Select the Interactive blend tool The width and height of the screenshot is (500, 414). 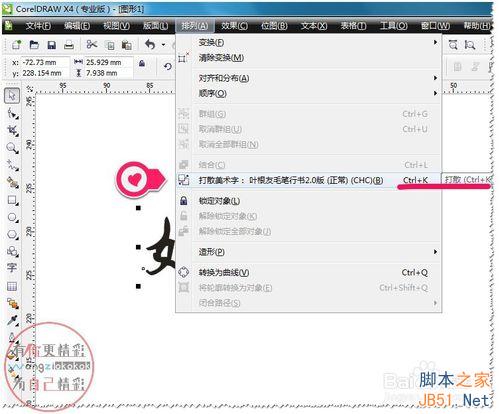pos(13,303)
